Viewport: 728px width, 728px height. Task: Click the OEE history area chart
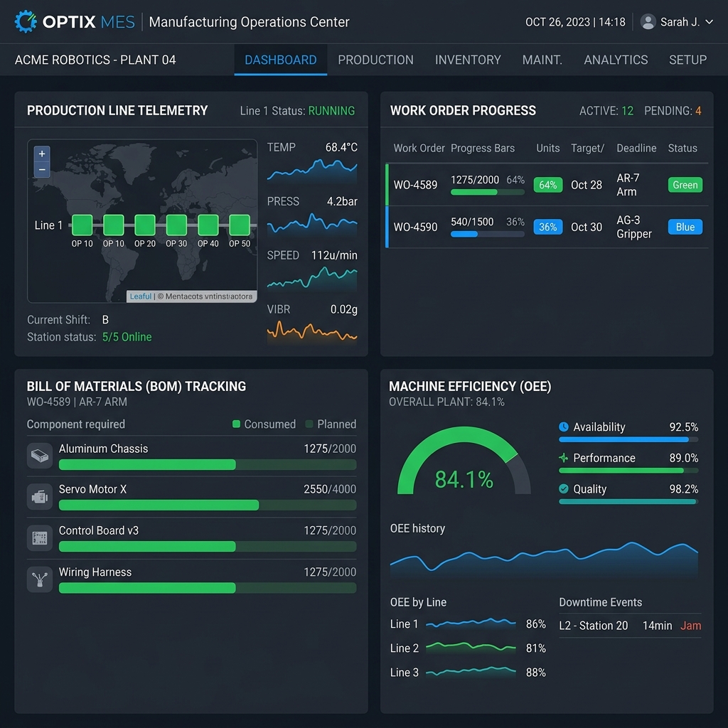coord(544,560)
